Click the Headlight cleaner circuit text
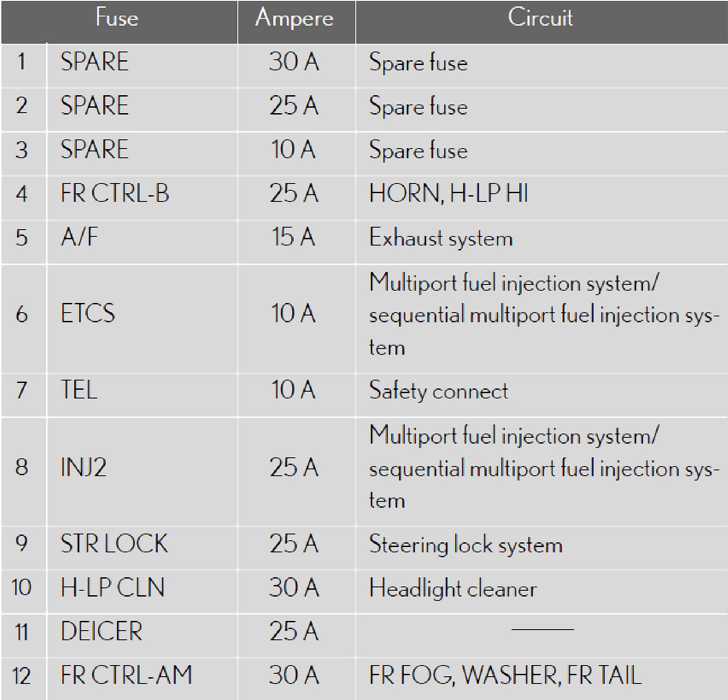This screenshot has width=728, height=700. (453, 588)
